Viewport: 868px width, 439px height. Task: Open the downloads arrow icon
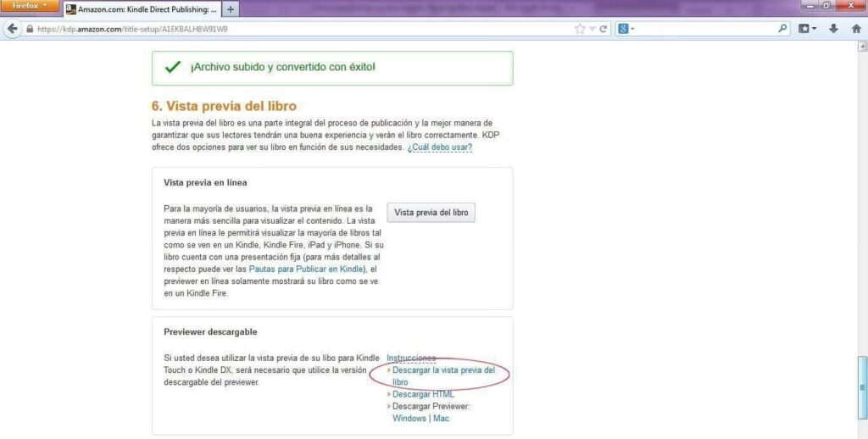pos(833,28)
